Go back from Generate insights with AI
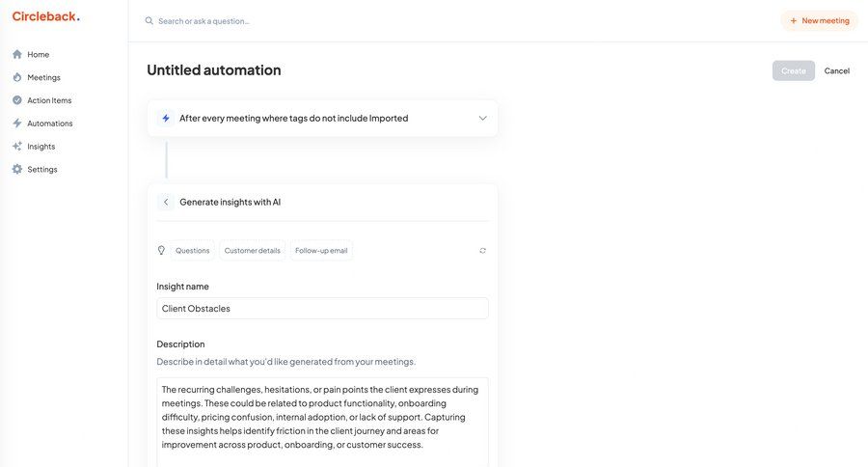This screenshot has width=868, height=467. coord(166,202)
